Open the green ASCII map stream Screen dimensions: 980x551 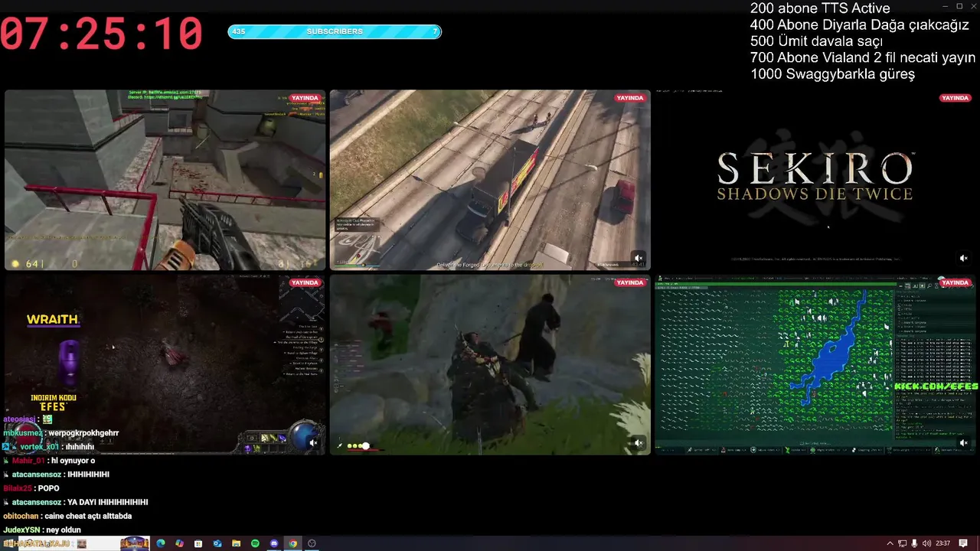click(x=815, y=365)
